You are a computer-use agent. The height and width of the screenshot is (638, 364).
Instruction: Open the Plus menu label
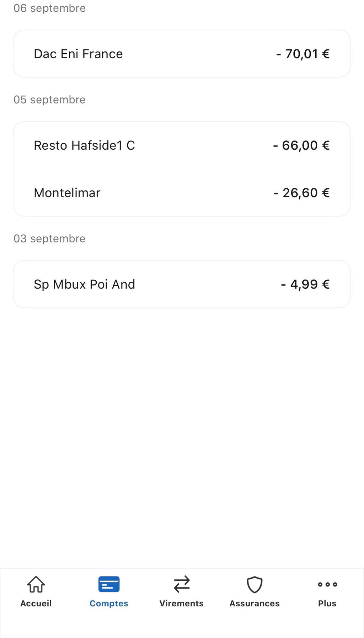tap(327, 603)
